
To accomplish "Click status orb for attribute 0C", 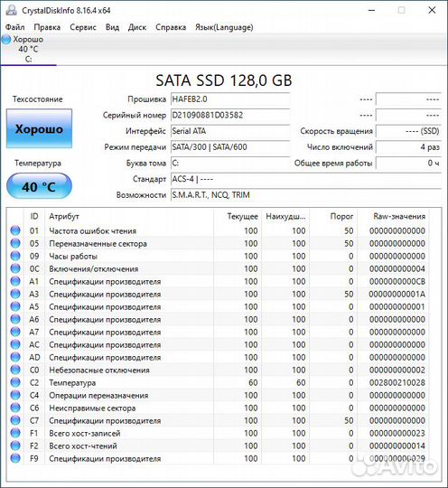I will tap(15, 268).
